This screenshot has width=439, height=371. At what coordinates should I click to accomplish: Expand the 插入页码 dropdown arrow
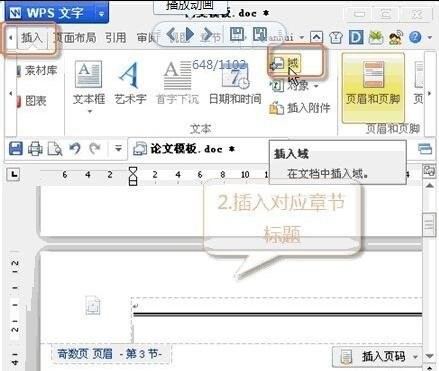[x=415, y=357]
